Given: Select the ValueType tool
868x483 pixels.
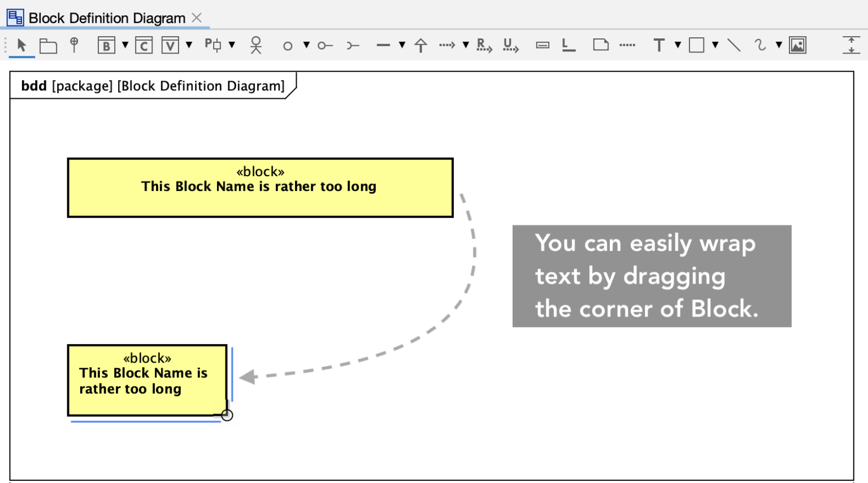Looking at the screenshot, I should coord(170,45).
